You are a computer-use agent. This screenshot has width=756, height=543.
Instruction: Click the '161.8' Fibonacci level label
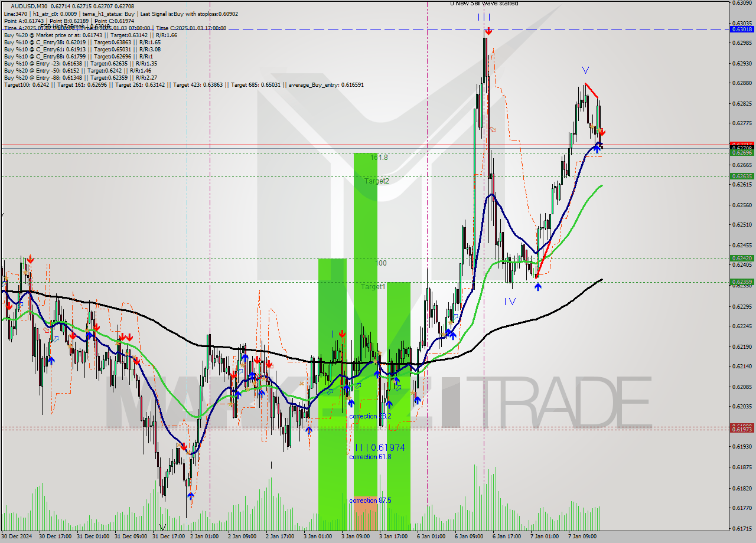coord(379,158)
